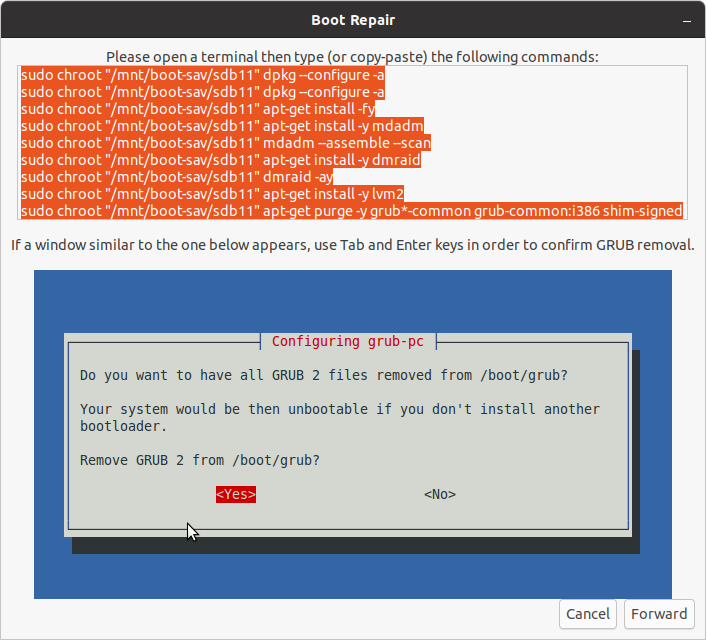Click the "Do you want to have all GRUB 2" question
The image size is (706, 640).
(335, 375)
